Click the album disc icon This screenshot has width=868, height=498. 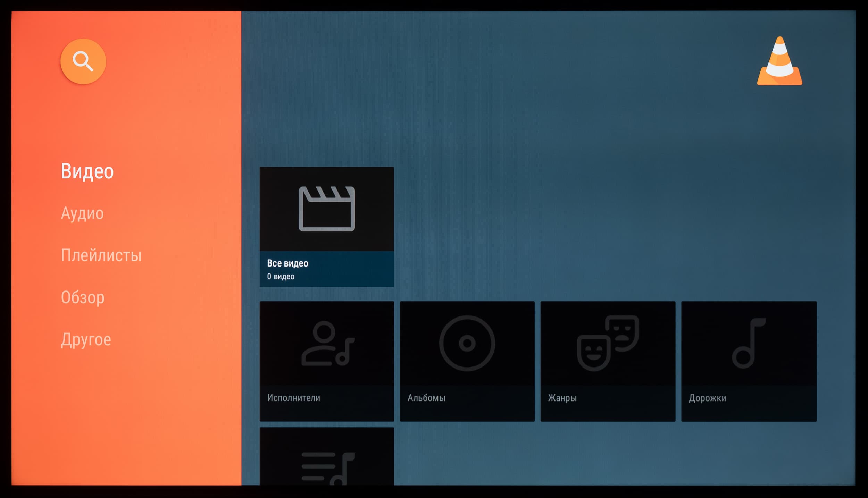[x=467, y=343]
